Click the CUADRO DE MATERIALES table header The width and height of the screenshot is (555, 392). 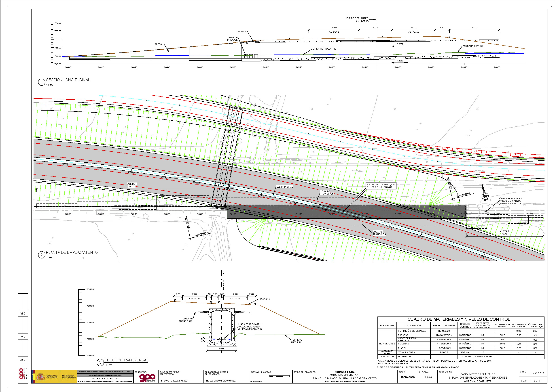[x=459, y=319]
